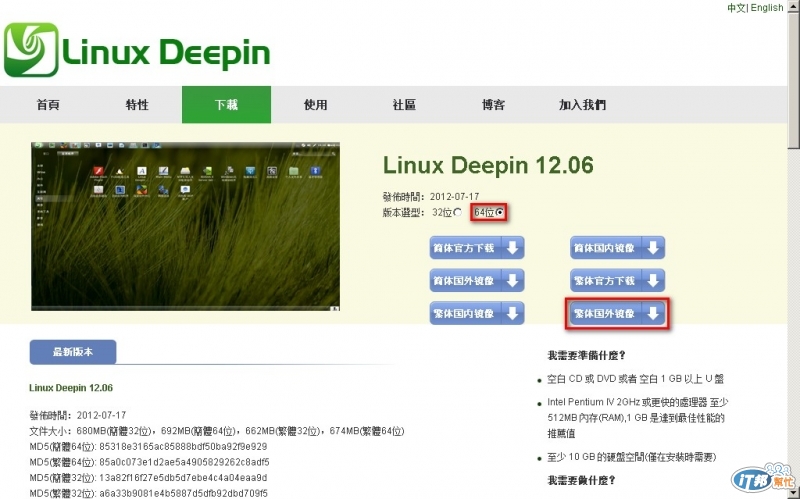Switch site language to 中文

point(736,8)
